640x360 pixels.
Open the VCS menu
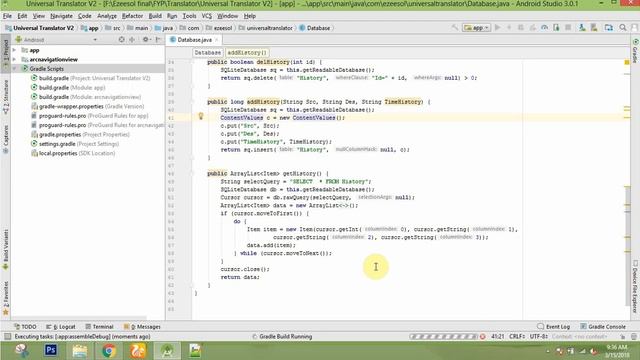coord(207,16)
